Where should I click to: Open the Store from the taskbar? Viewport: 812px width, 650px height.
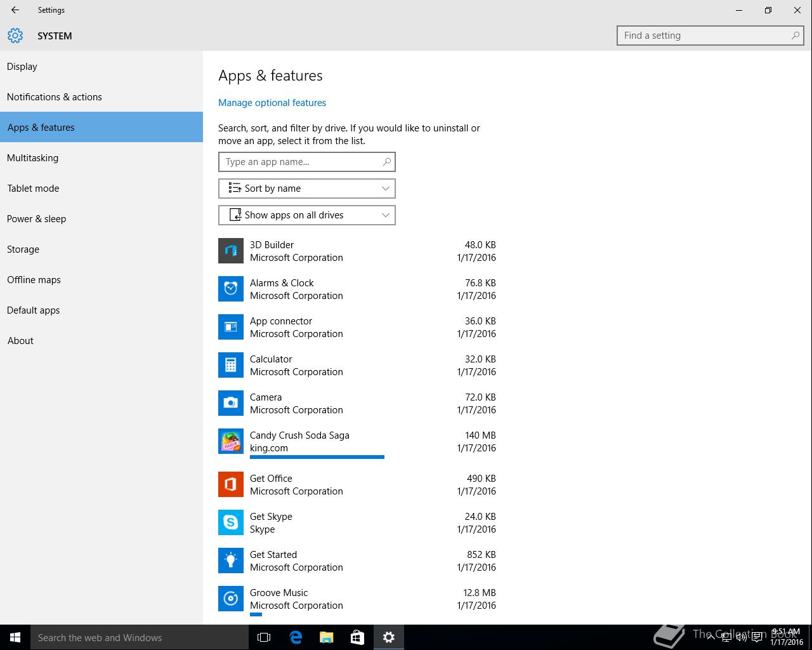358,637
